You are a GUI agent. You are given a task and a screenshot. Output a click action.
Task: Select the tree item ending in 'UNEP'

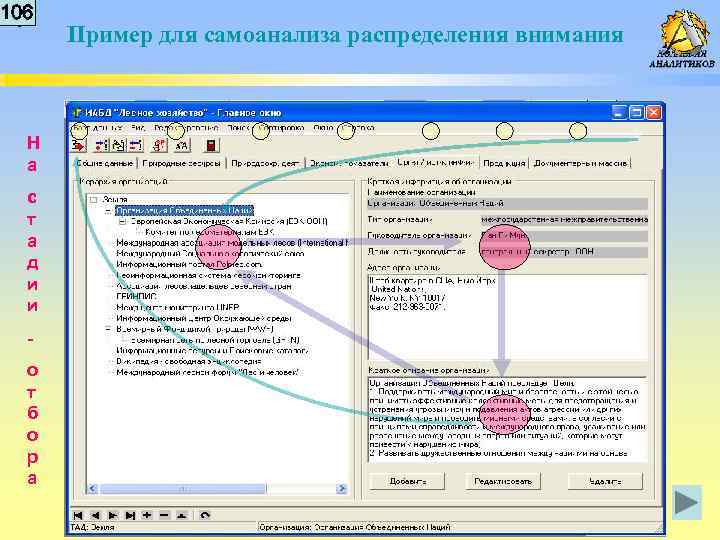[177, 308]
